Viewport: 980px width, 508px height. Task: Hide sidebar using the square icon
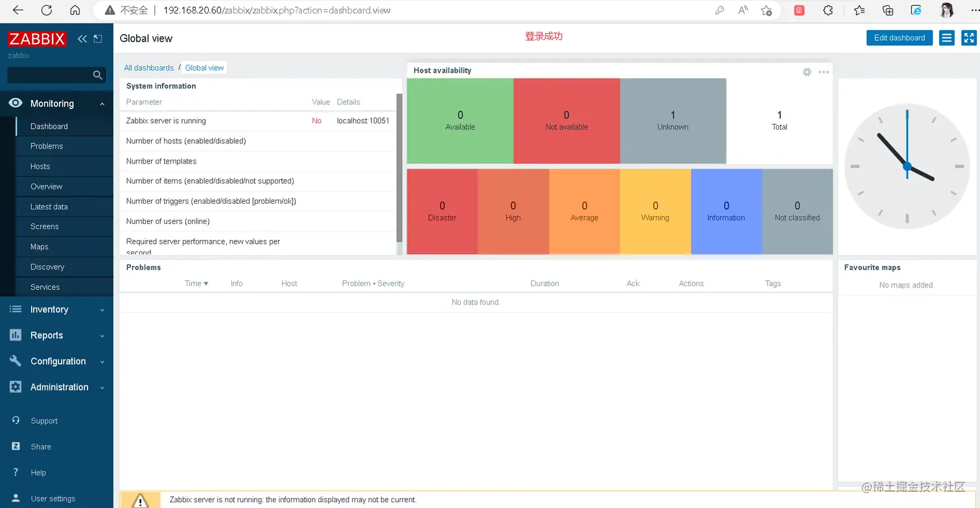pyautogui.click(x=98, y=39)
